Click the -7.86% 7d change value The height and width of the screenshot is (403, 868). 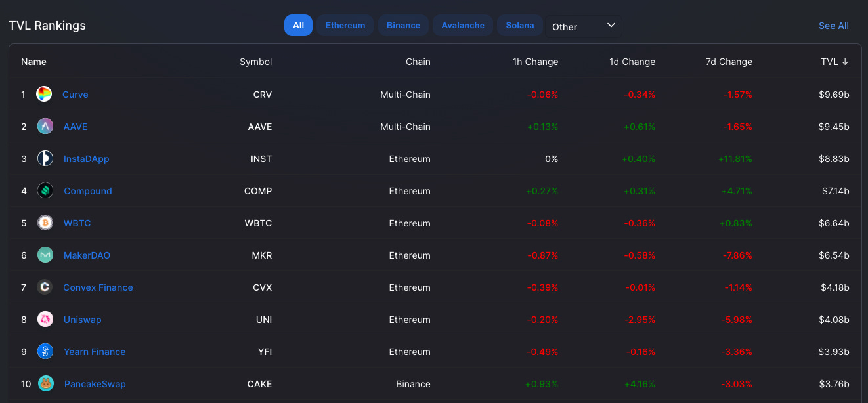[737, 255]
